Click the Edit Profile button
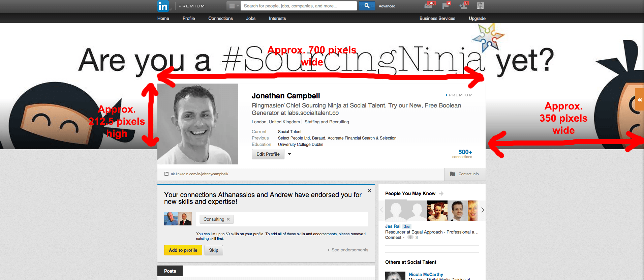The width and height of the screenshot is (644, 280). pos(268,154)
